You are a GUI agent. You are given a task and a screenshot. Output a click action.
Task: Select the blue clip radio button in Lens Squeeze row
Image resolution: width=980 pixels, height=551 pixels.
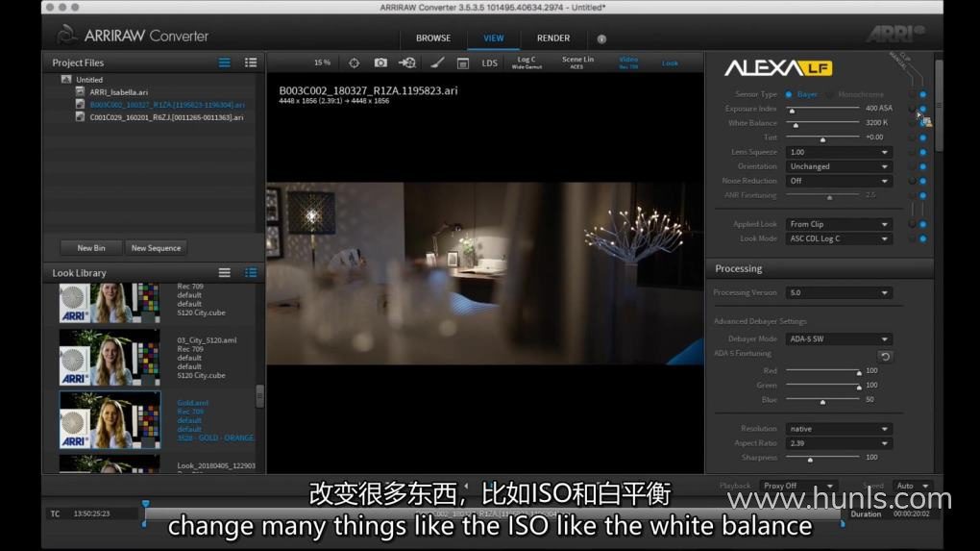(x=923, y=152)
